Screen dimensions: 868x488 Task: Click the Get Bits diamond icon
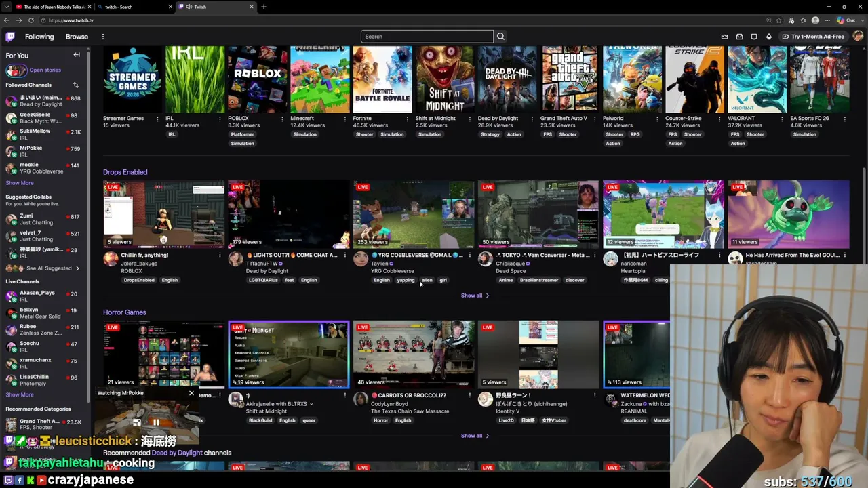[x=769, y=37]
